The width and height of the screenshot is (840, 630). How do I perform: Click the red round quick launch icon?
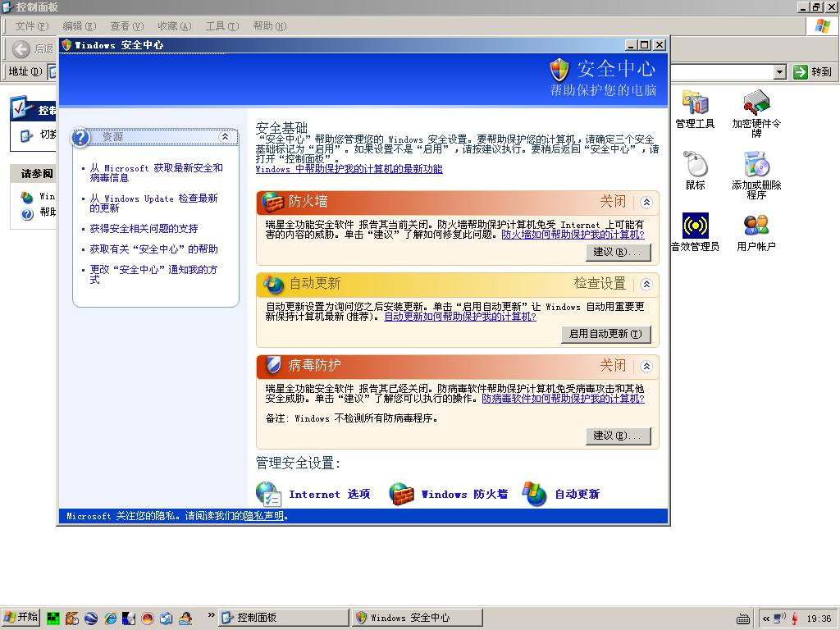pos(148,619)
